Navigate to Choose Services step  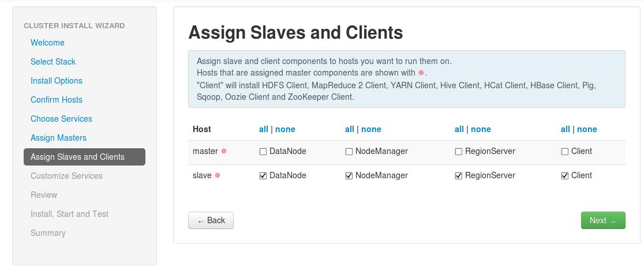tap(61, 119)
